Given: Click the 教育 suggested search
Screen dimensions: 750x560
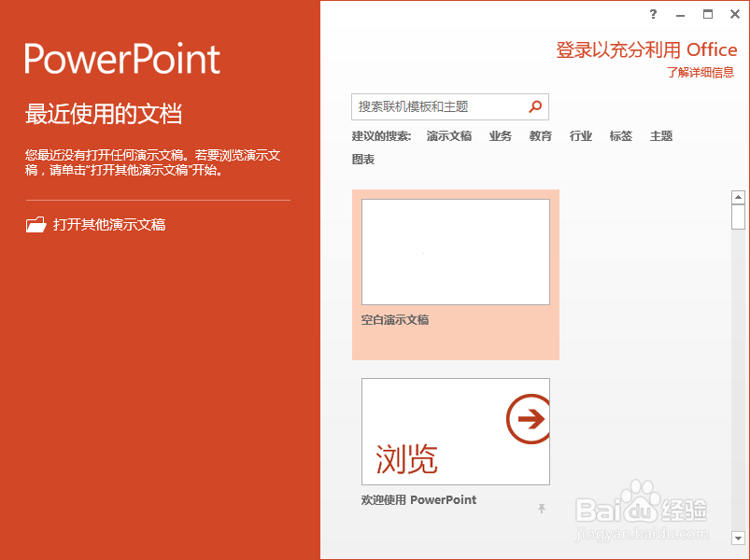Looking at the screenshot, I should click(x=540, y=135).
